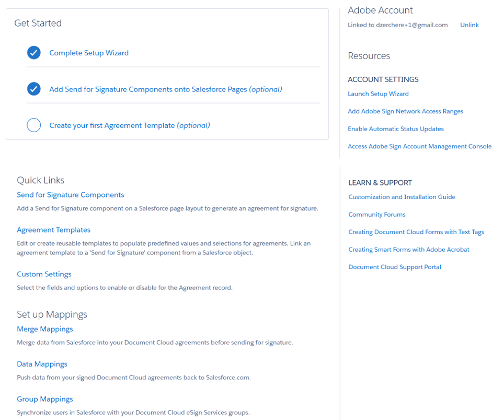Image resolution: width=504 pixels, height=420 pixels.
Task: Access Adobe Sign Account Management Console
Action: click(x=420, y=146)
